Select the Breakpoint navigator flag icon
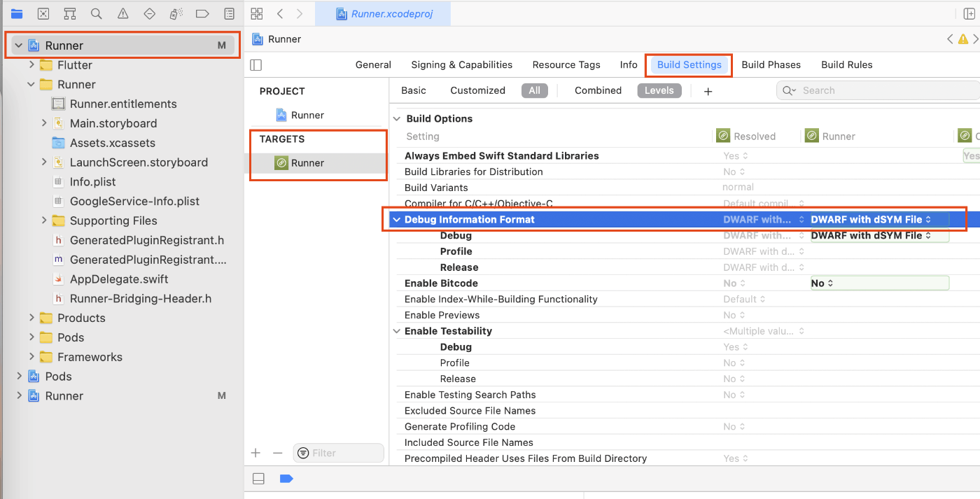This screenshot has width=980, height=499. [202, 13]
